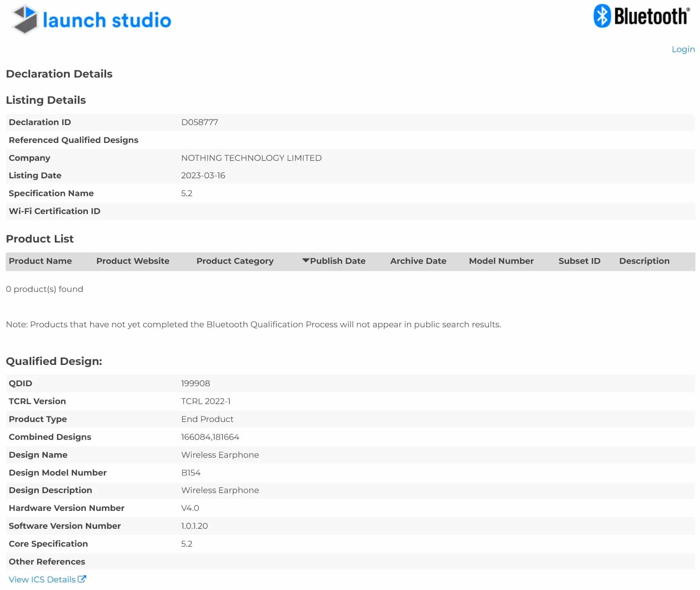Click the launch studio logo

pos(91,19)
